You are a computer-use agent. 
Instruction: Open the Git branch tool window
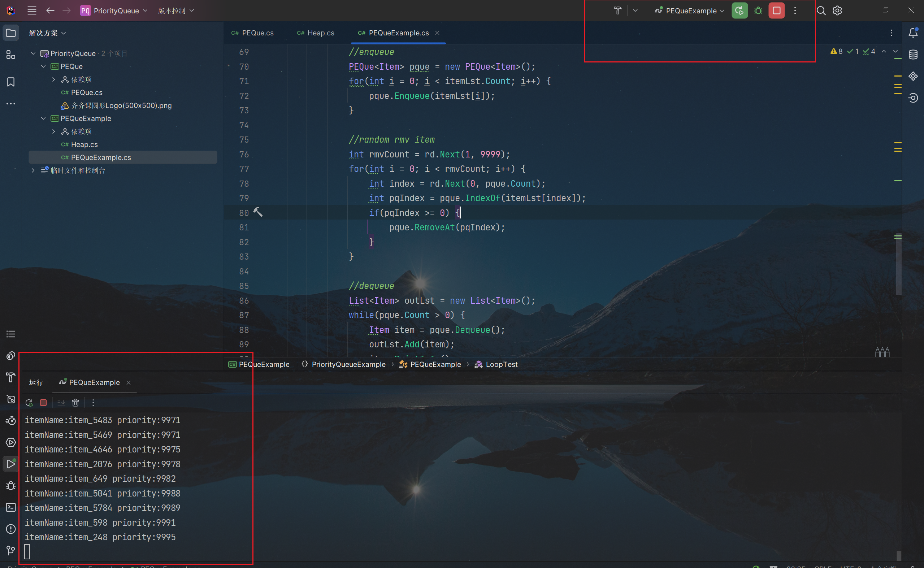pyautogui.click(x=11, y=551)
